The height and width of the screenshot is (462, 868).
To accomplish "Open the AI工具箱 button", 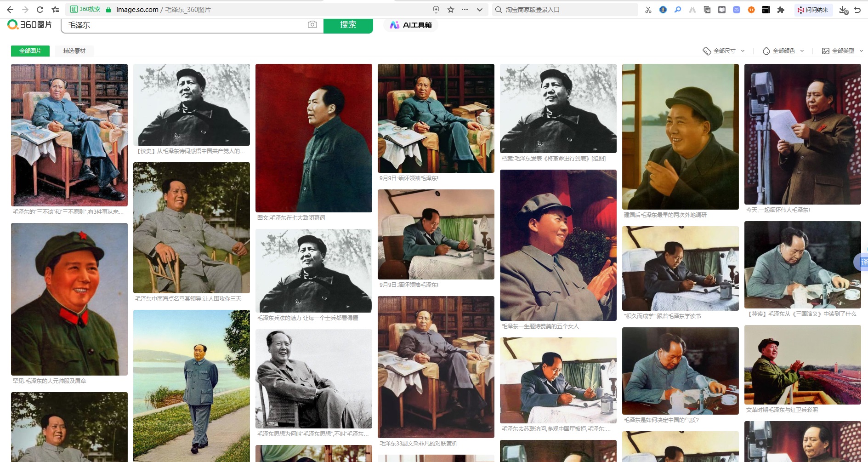I will (411, 25).
